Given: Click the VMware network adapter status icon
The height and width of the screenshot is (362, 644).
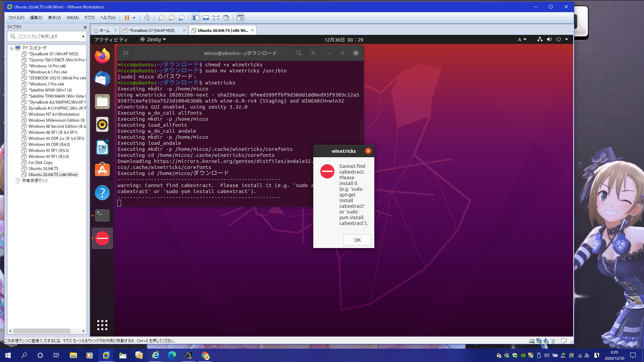Looking at the screenshot, I should (x=539, y=341).
